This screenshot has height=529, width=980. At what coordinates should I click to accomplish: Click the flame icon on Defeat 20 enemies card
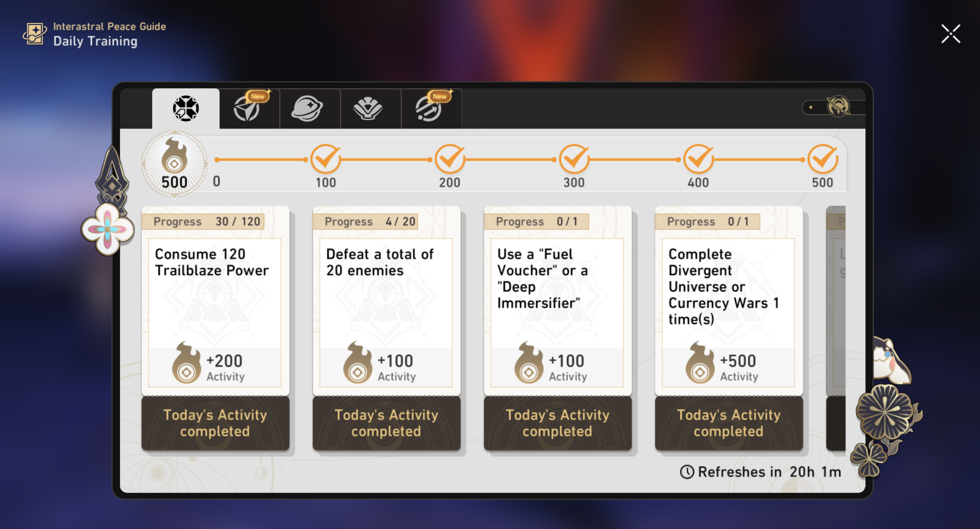click(358, 363)
